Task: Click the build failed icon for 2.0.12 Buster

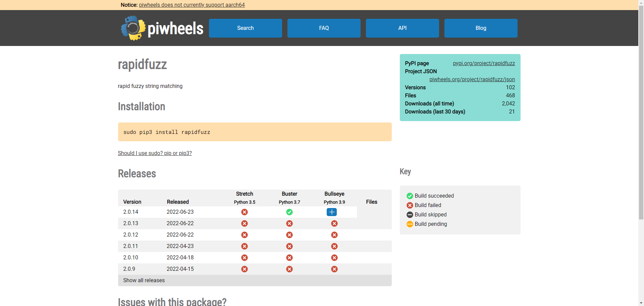Action: (x=289, y=235)
